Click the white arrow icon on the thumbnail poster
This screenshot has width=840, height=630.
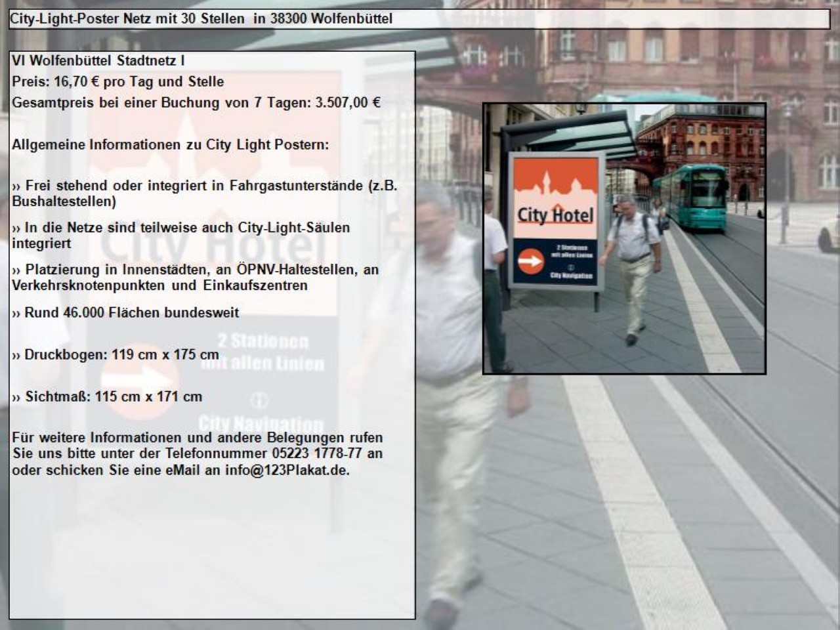pos(530,262)
